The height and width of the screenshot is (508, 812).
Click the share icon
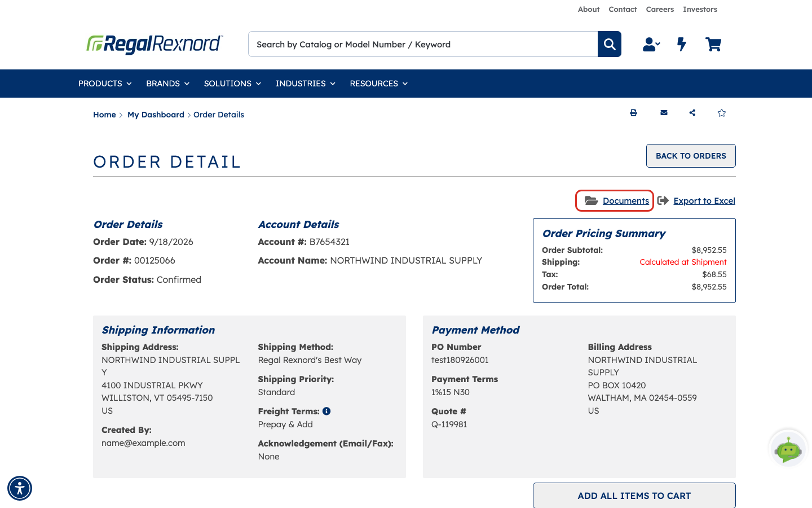click(x=692, y=113)
